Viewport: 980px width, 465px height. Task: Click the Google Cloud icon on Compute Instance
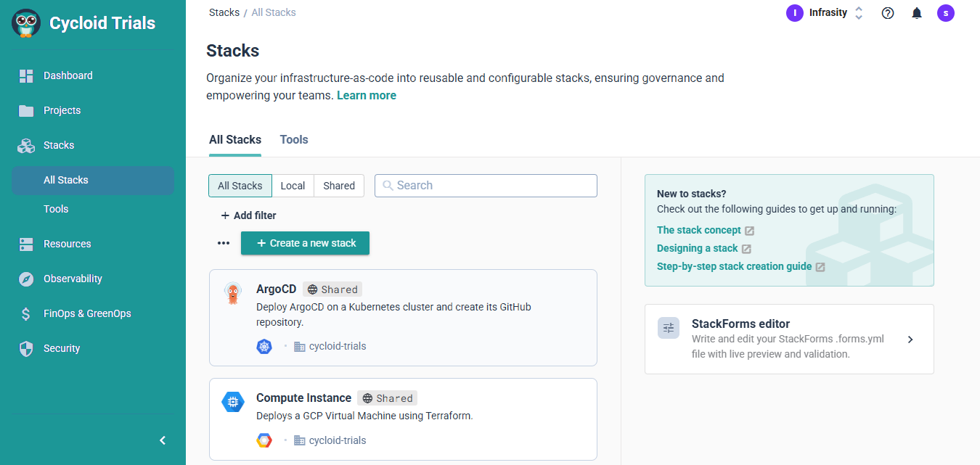click(264, 440)
